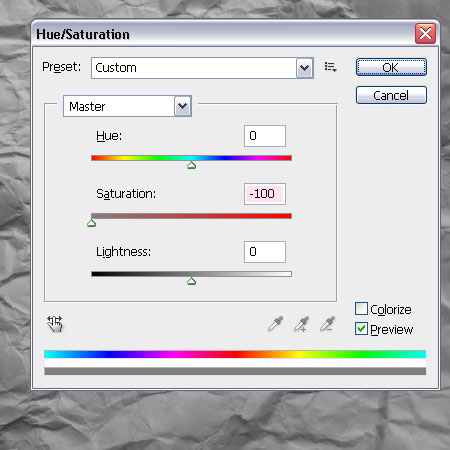Click the Hue value input field
The height and width of the screenshot is (450, 450).
click(x=265, y=136)
